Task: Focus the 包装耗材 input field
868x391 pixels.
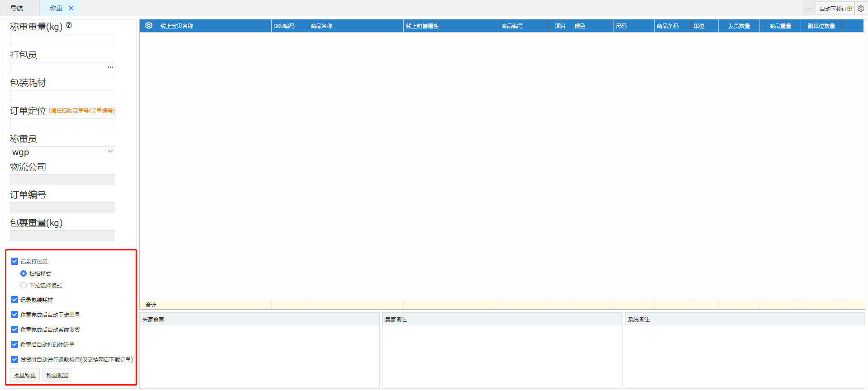Action: 62,96
